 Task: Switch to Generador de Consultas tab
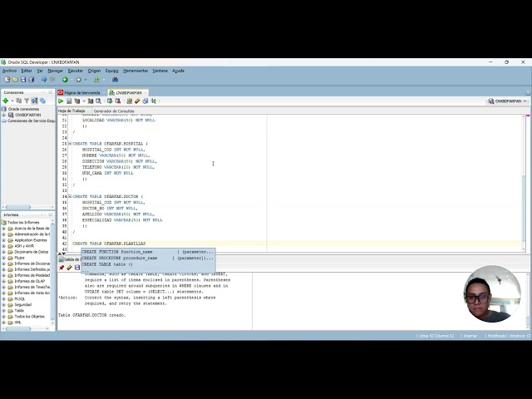click(114, 111)
